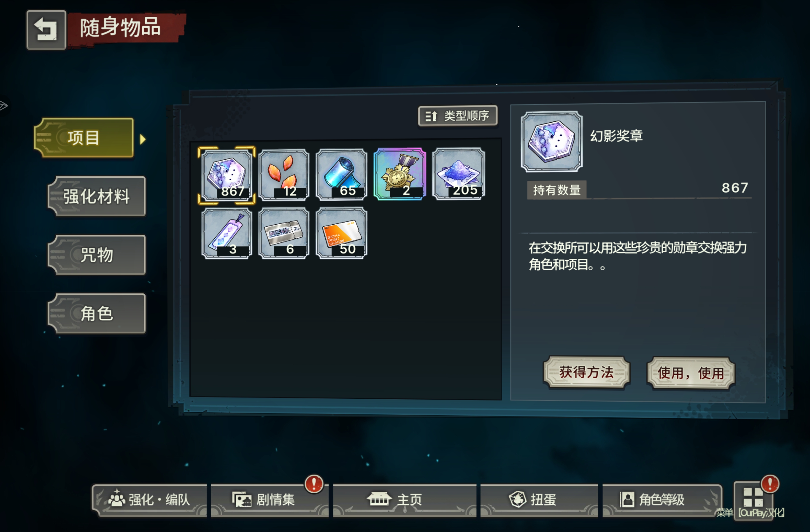The image size is (810, 532).
Task: Open the 咒物 category
Action: (97, 255)
